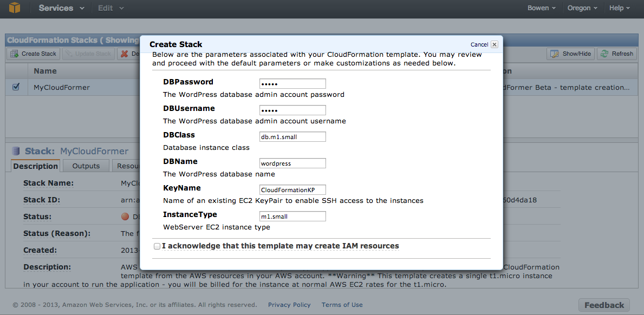
Task: Click the Update Stack toolbar button
Action: click(88, 54)
